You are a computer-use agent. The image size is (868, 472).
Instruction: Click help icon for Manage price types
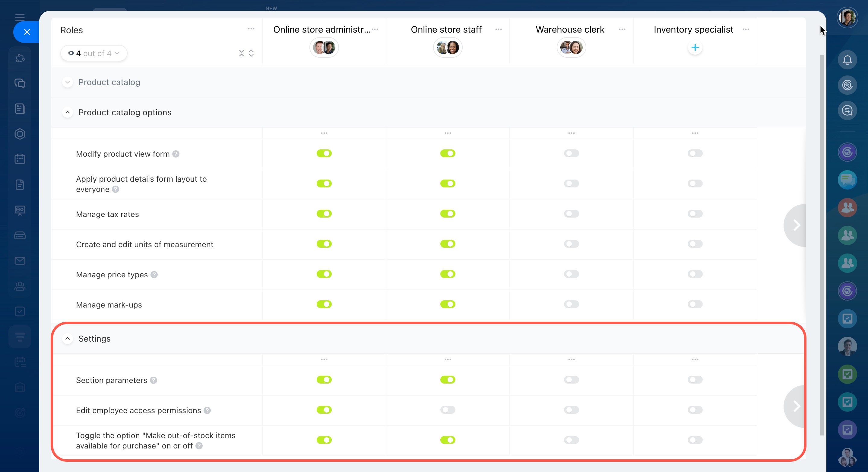(154, 274)
